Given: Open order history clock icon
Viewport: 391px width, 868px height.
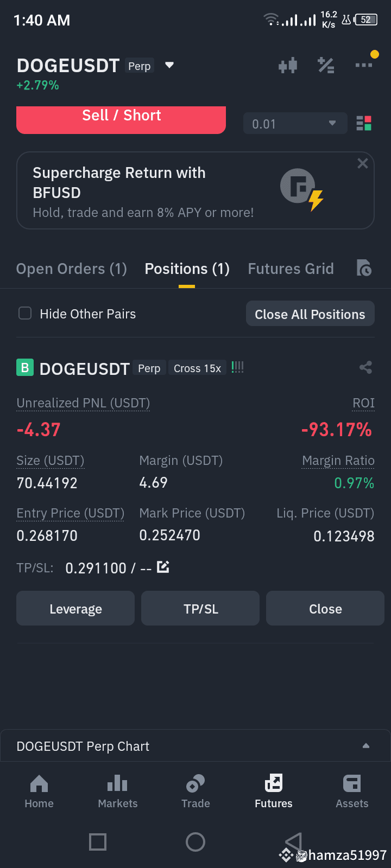Looking at the screenshot, I should pos(364,268).
